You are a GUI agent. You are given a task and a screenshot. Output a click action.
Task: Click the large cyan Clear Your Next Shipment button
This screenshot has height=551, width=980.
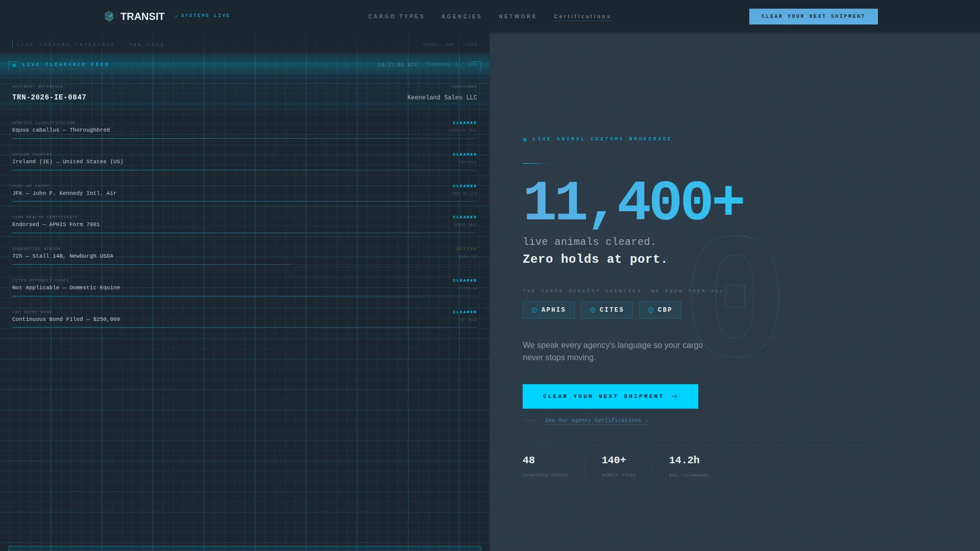(x=610, y=396)
